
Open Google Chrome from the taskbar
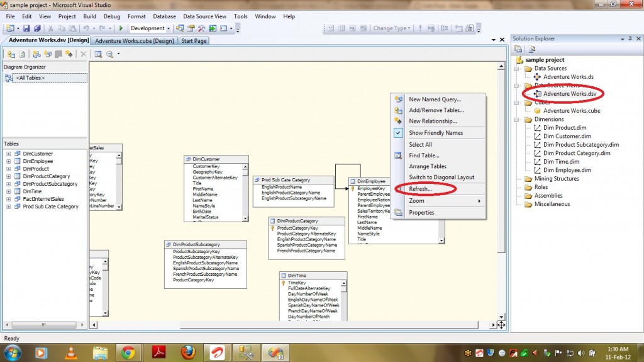(128, 353)
